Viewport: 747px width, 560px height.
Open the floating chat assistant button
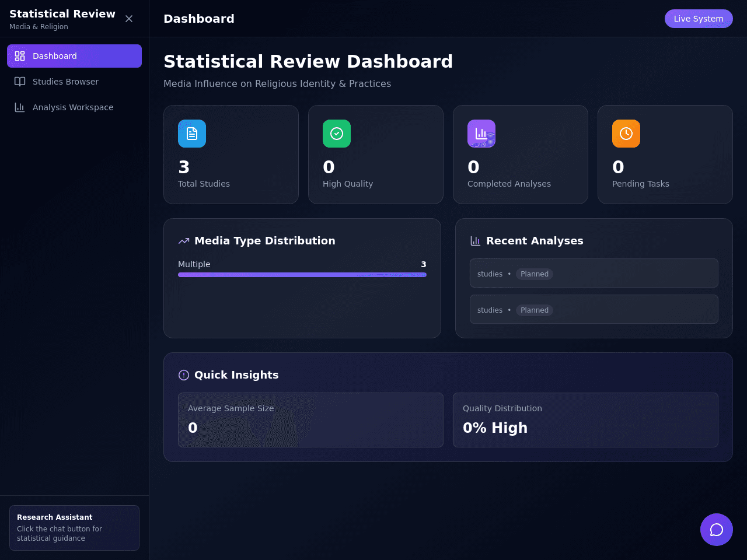(x=717, y=530)
